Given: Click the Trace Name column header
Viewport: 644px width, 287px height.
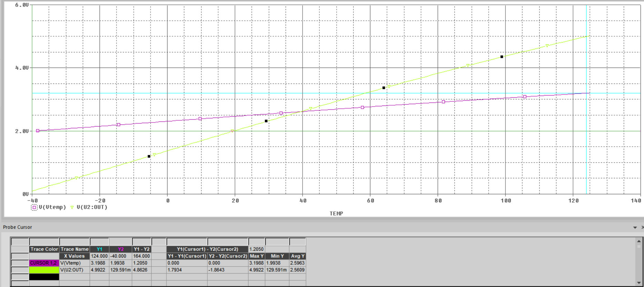Looking at the screenshot, I should pyautogui.click(x=74, y=249).
